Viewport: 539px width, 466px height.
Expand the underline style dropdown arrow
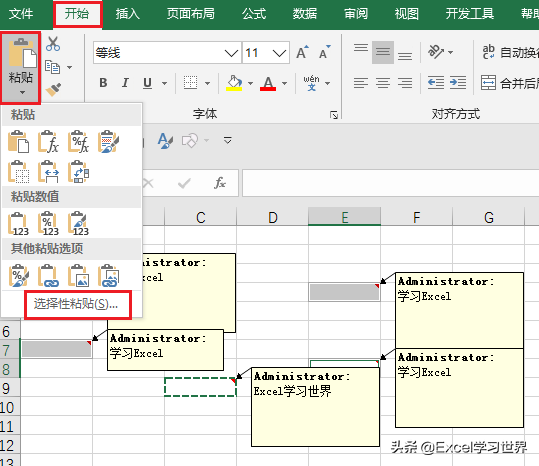point(165,83)
